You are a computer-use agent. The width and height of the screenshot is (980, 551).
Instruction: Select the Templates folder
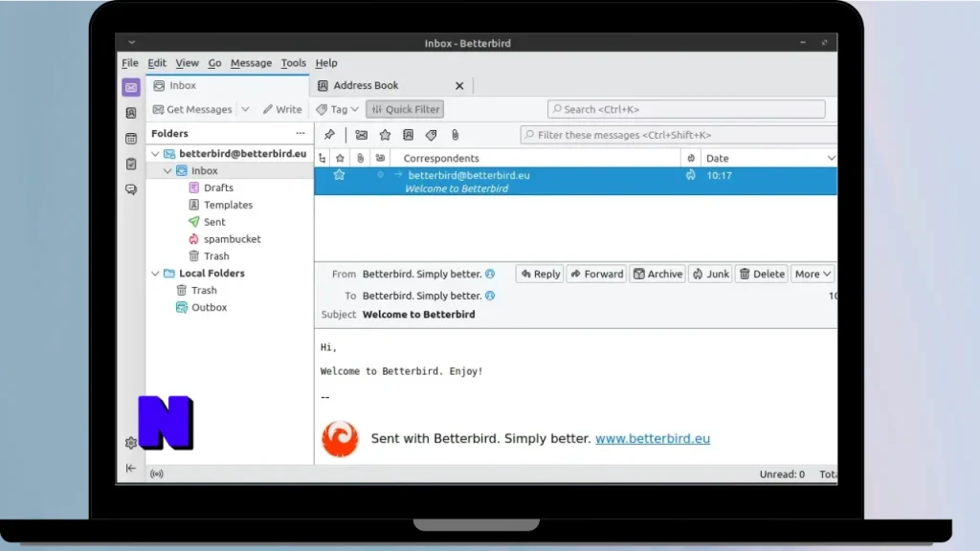(230, 205)
